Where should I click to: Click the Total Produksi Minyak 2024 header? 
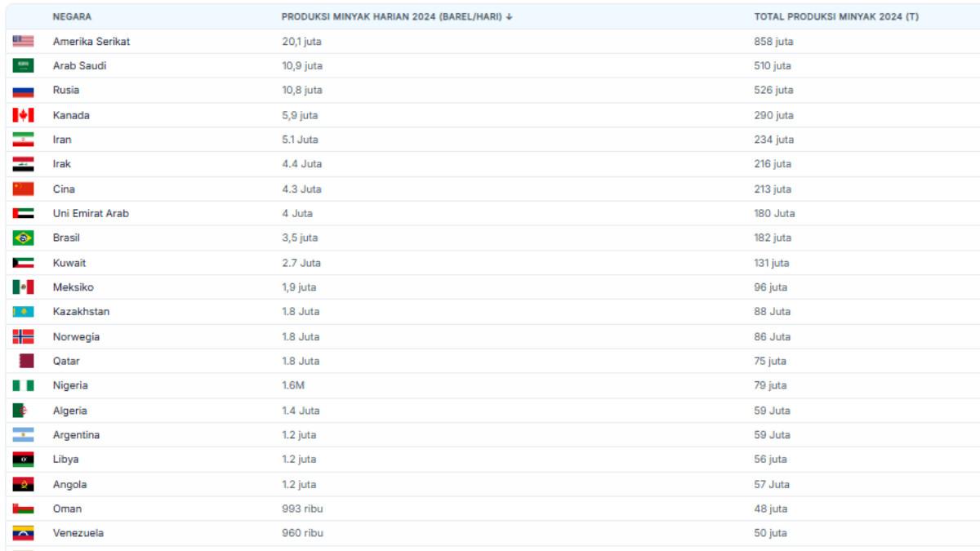[x=835, y=16]
